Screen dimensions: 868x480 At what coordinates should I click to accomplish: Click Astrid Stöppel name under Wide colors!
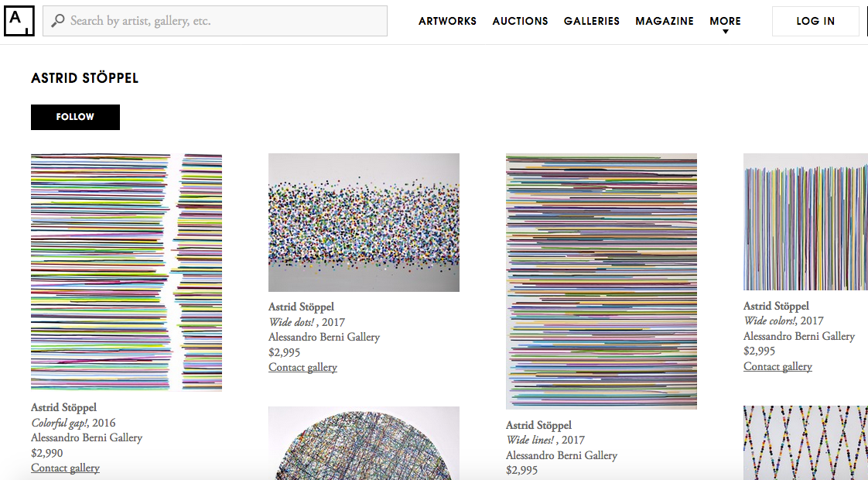click(x=776, y=306)
